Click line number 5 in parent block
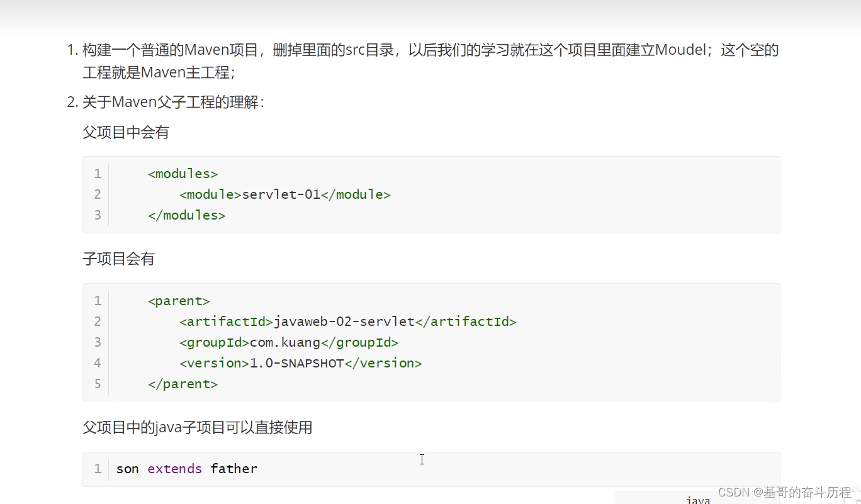This screenshot has height=504, width=861. pyautogui.click(x=98, y=383)
